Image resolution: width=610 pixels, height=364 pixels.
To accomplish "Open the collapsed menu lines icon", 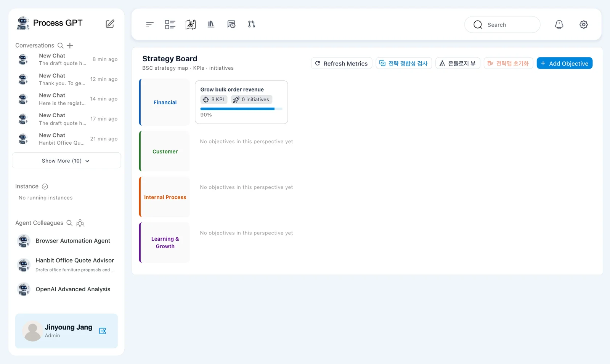I will [x=149, y=24].
